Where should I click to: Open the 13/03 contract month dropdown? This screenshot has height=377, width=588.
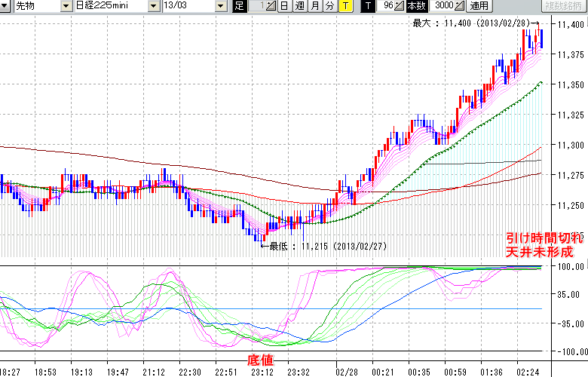click(x=220, y=6)
